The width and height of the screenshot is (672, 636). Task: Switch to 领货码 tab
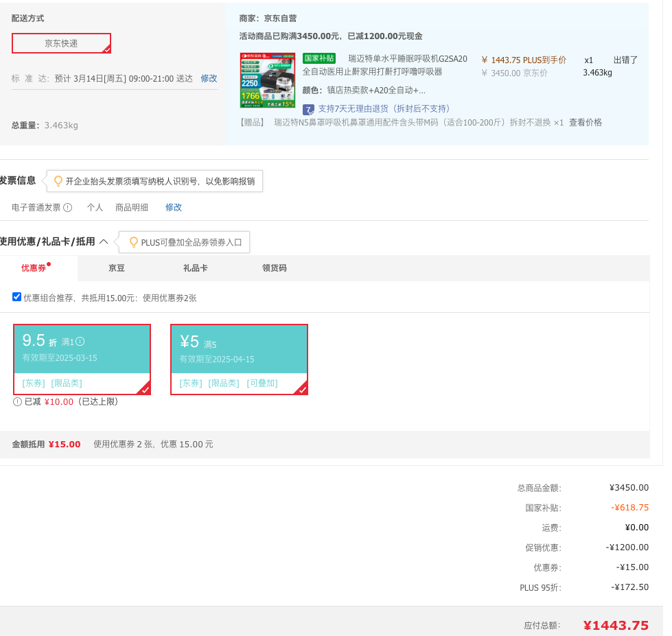[x=275, y=268]
